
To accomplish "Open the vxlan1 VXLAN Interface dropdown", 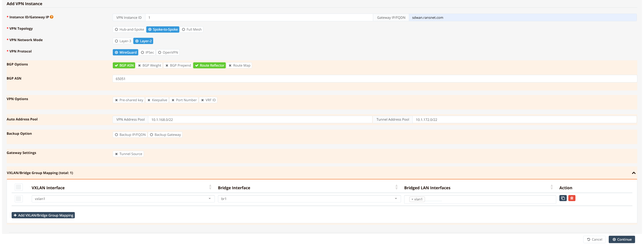I will (x=123, y=199).
